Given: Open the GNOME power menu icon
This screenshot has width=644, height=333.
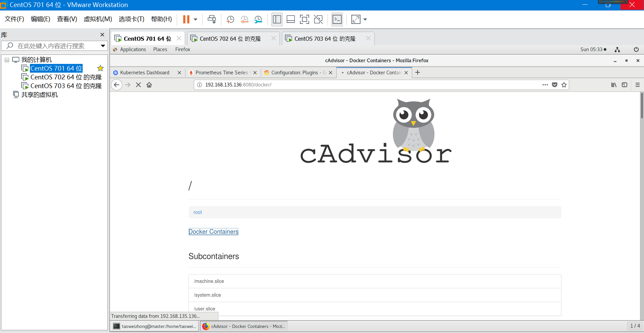Looking at the screenshot, I should [636, 49].
